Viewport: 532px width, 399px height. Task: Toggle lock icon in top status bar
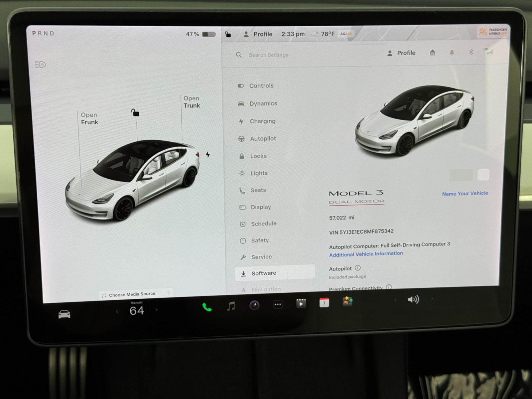coord(228,34)
